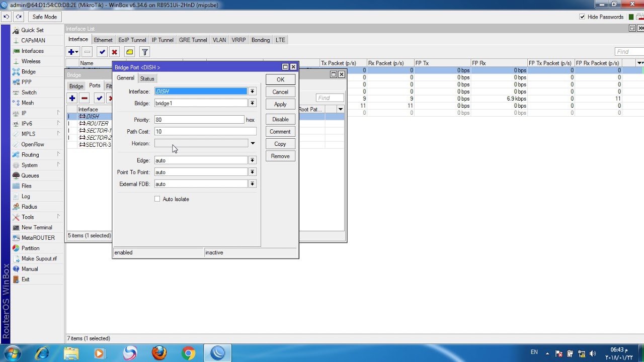Click the Disable button in Bridge Port

[280, 119]
